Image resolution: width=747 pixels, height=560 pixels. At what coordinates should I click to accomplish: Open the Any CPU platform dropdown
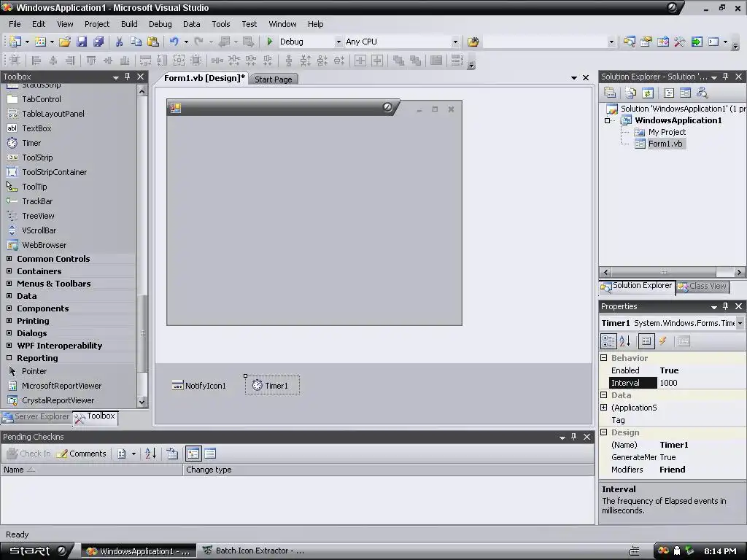point(455,42)
